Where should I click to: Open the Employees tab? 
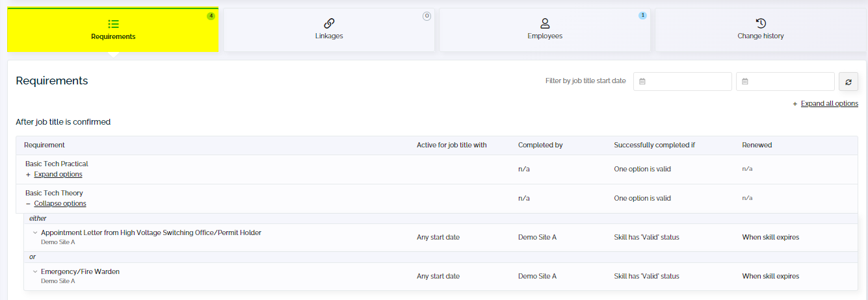[x=545, y=30]
